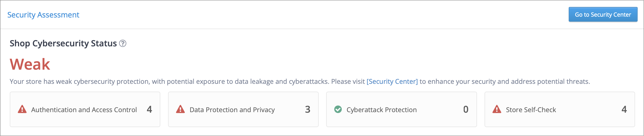The height and width of the screenshot is (136, 644).
Task: Open the Store Self-Check card
Action: coord(560,109)
